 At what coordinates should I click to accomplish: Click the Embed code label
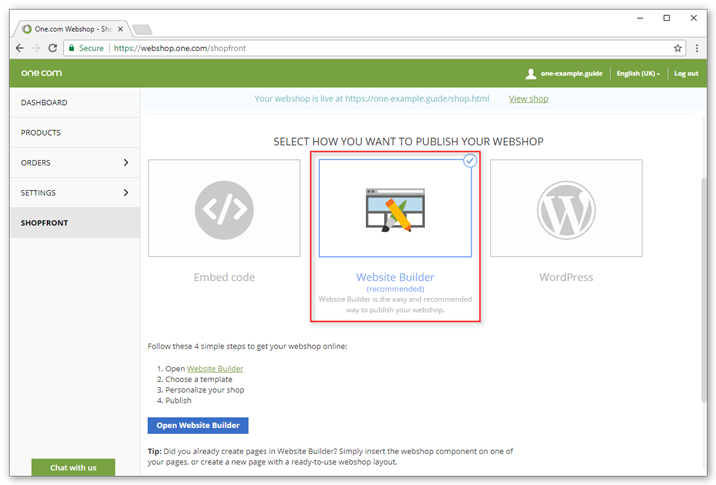[x=224, y=277]
